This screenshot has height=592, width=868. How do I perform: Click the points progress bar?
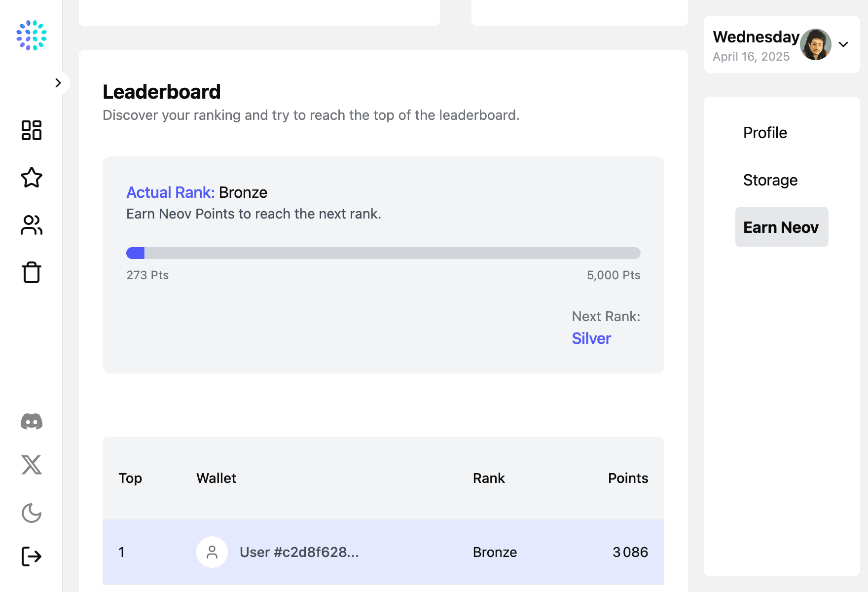click(383, 253)
